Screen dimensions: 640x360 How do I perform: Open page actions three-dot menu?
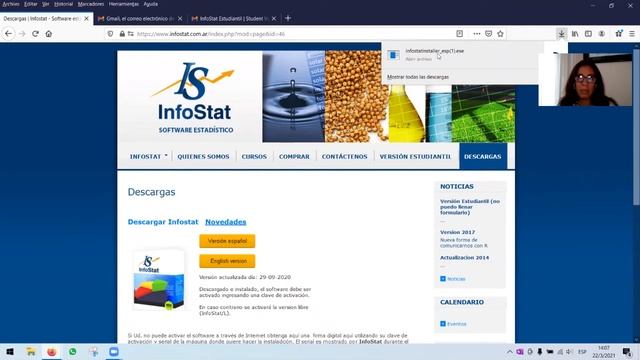(476, 34)
